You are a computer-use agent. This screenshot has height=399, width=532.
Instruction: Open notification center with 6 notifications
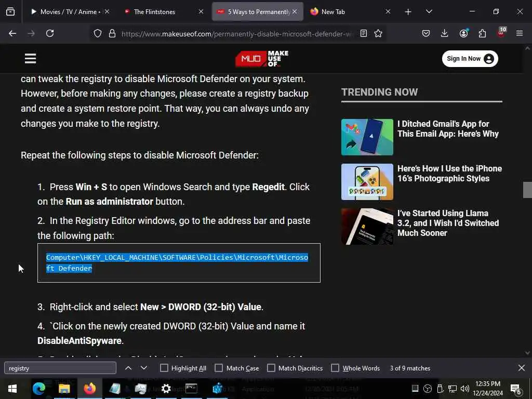click(516, 389)
